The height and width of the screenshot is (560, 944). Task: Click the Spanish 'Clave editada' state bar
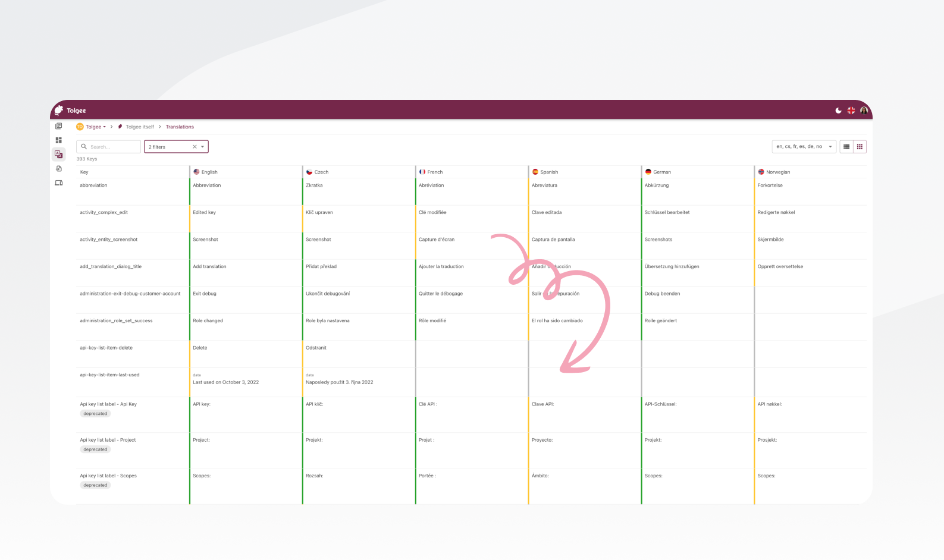click(529, 218)
